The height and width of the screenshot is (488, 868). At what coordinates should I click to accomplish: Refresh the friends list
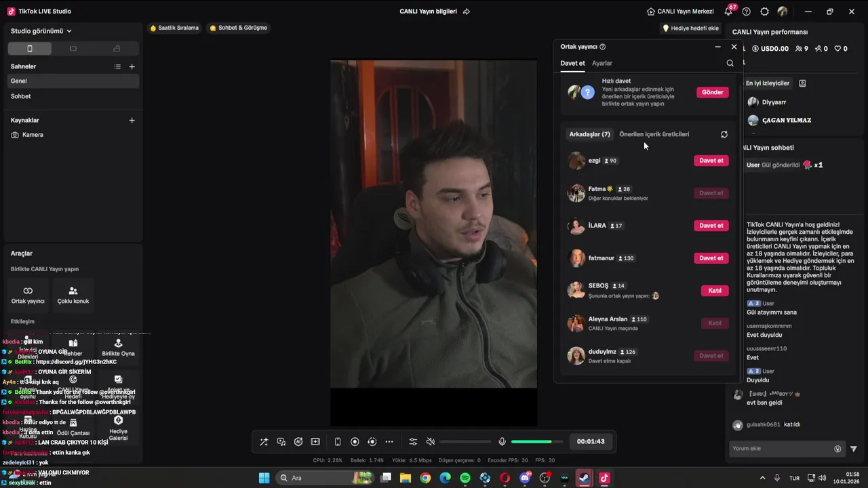coord(724,134)
